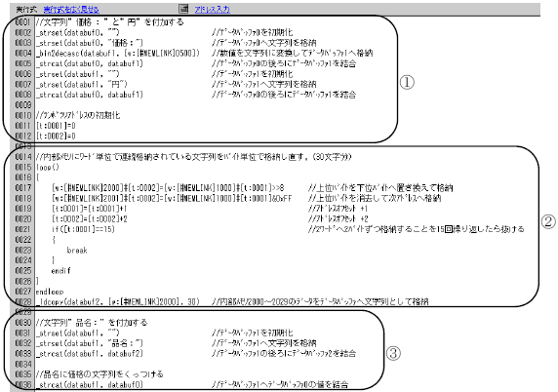Click the endloop statement on line 0027

50,292
